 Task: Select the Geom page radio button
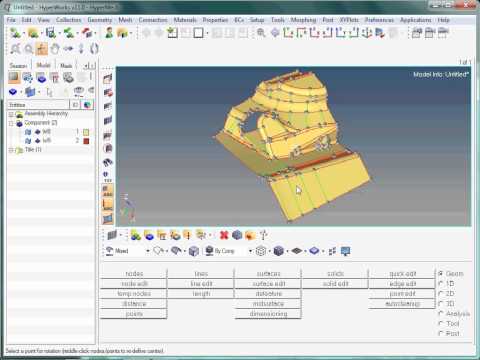441,274
